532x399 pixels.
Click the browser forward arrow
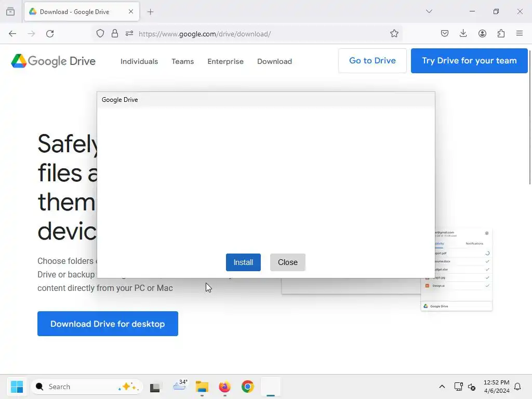point(31,34)
